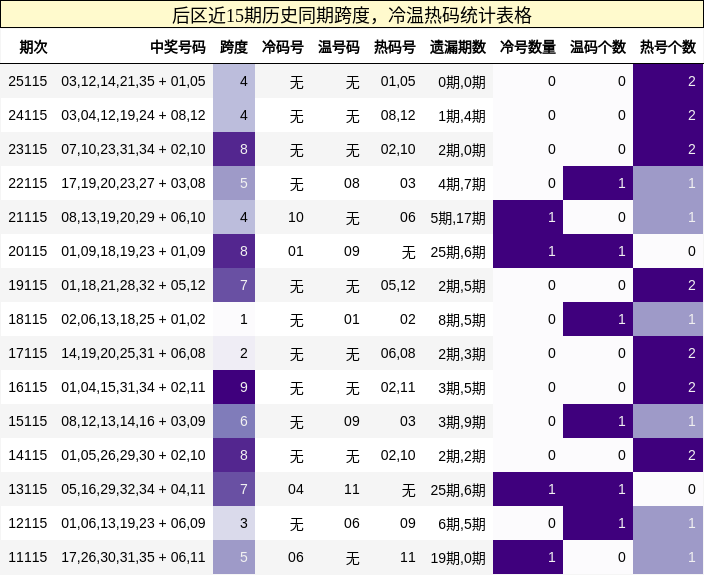This screenshot has width=704, height=575.
Task: Click hot numbers 06,08 in row 17115
Action: tap(398, 353)
